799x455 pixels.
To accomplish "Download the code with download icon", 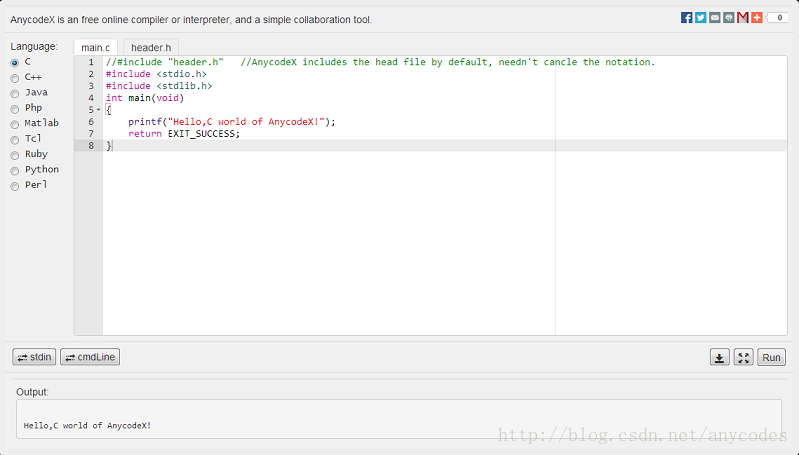I will click(x=720, y=357).
